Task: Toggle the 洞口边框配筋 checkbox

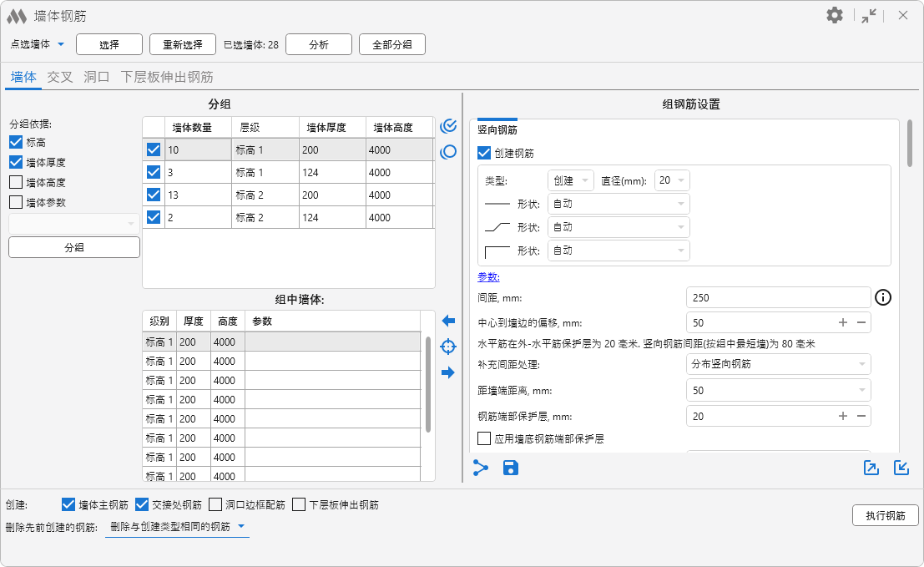Action: coord(215,504)
